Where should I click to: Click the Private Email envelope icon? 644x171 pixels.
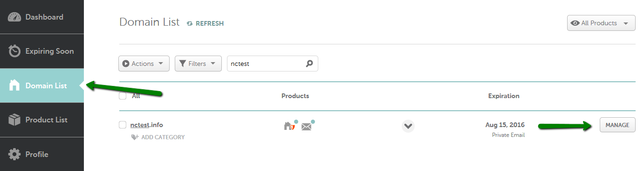tap(308, 125)
